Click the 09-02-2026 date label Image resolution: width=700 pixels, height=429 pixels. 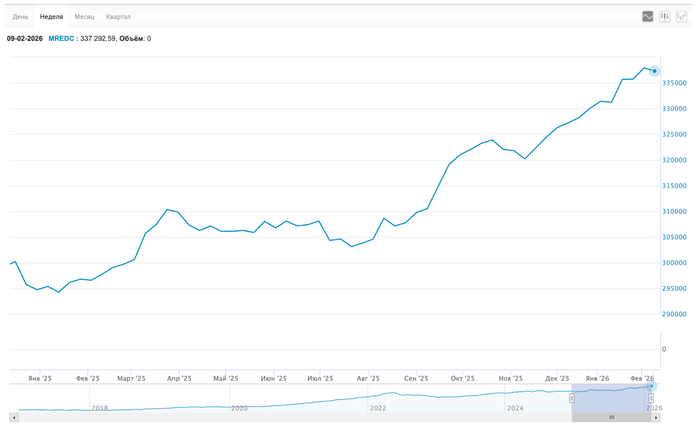[25, 39]
